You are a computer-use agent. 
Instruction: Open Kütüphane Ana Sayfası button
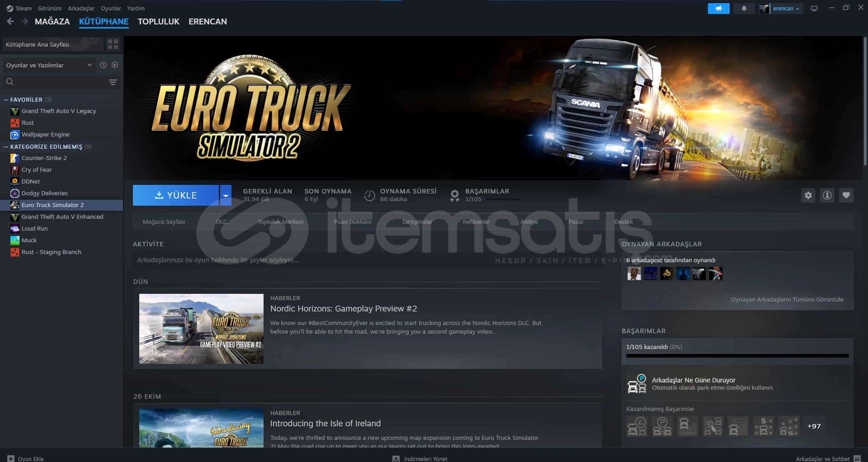[x=53, y=44]
